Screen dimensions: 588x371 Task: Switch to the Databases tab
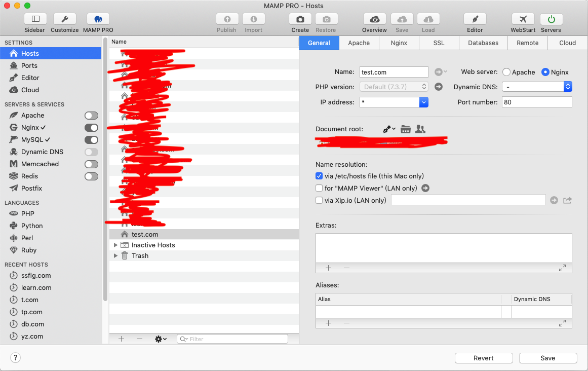click(x=483, y=43)
